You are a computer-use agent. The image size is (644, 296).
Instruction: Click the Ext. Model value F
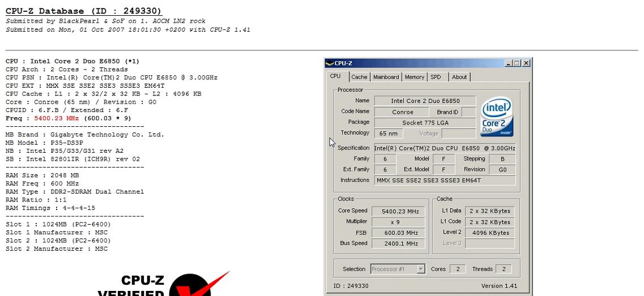443,170
